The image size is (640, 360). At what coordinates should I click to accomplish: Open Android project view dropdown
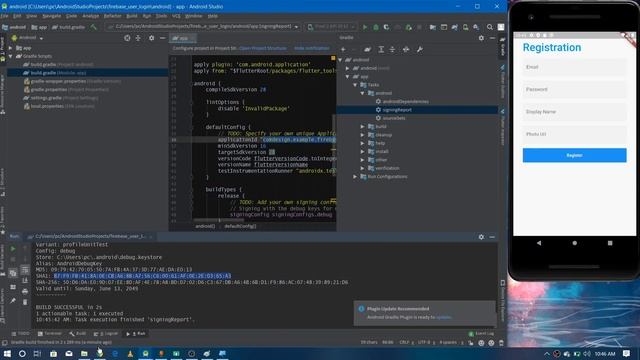click(27, 38)
